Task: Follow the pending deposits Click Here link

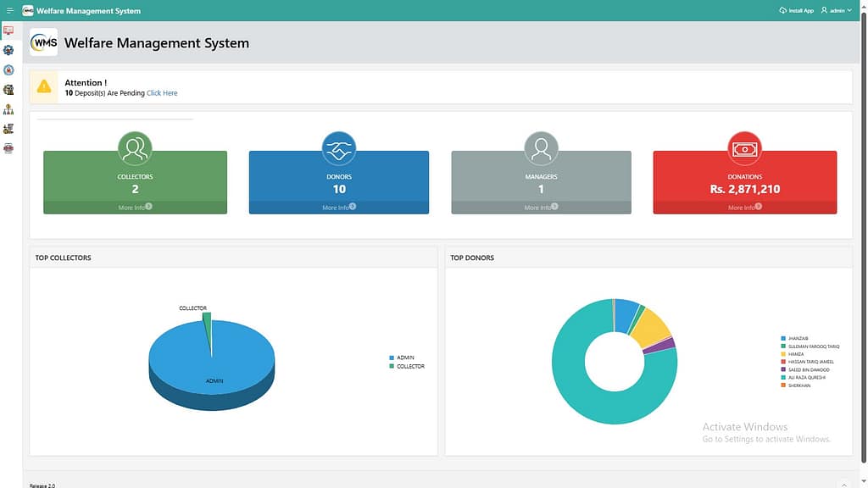Action: [162, 93]
